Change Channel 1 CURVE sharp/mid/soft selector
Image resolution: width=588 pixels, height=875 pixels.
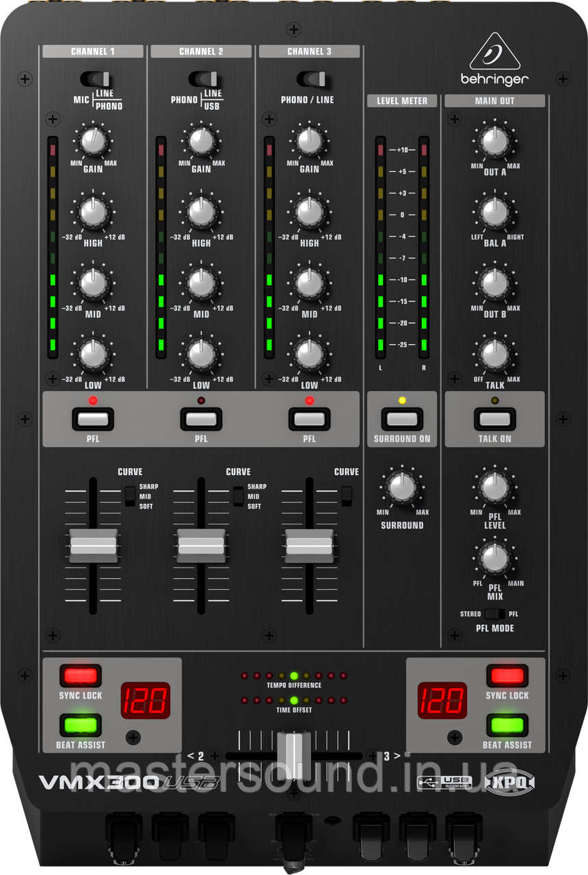tap(129, 496)
